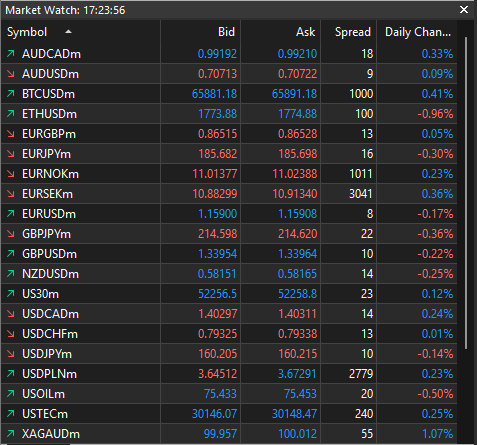Click the Market Watch title bar text
The image size is (477, 445).
point(65,10)
